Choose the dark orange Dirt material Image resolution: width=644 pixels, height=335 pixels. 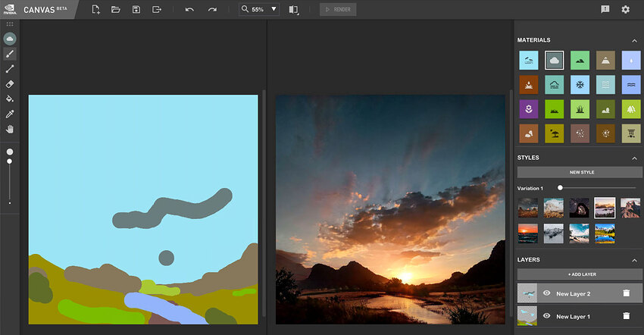coord(529,85)
